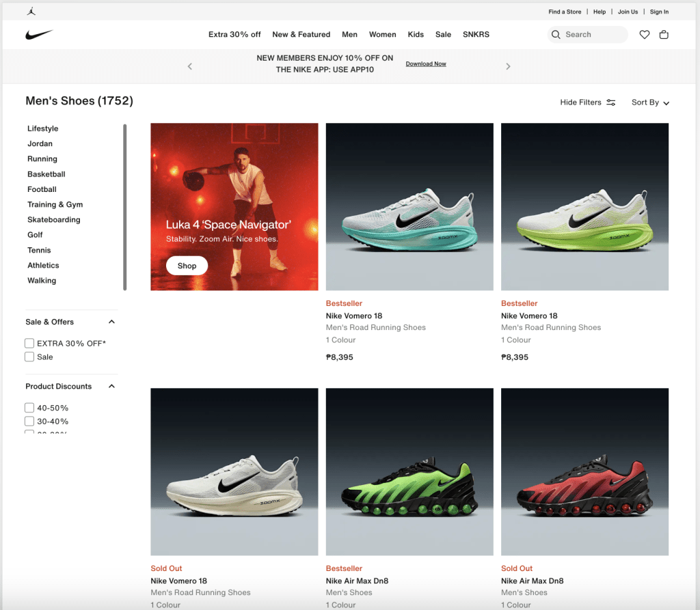
Task: Open the SNKRS navigation item
Action: 476,34
